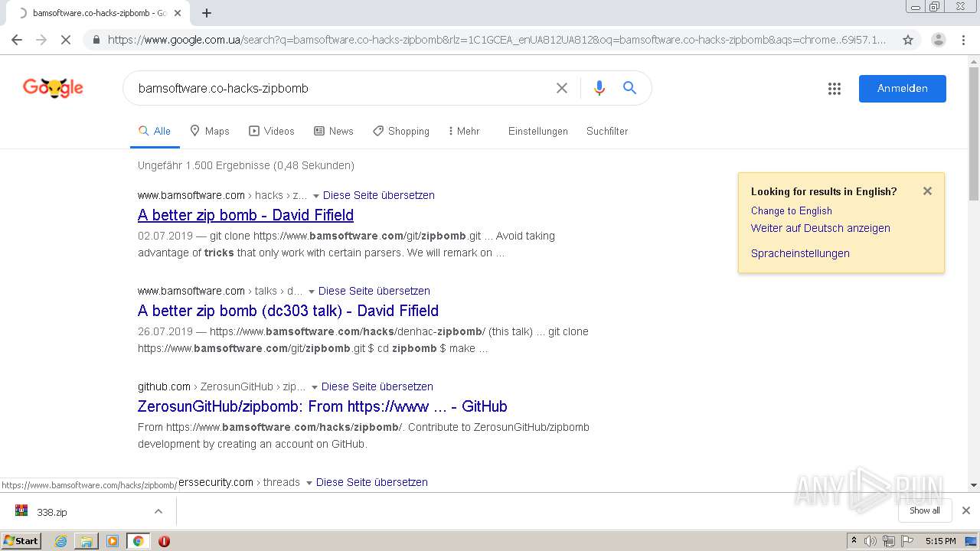Screen dimensions: 980x551
Task: Expand dropdown arrow beside github.com ZerosunGitHub URL
Action: (314, 387)
